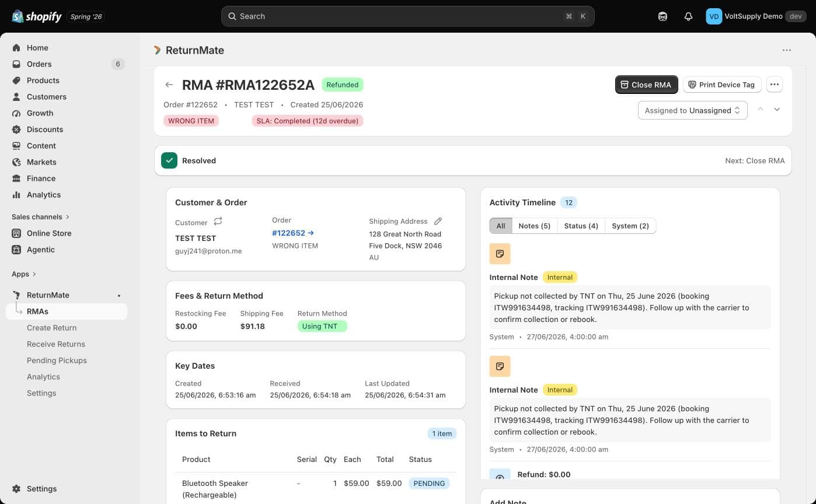816x504 pixels.
Task: Open the ReturnMate header ellipsis menu
Action: pos(787,50)
